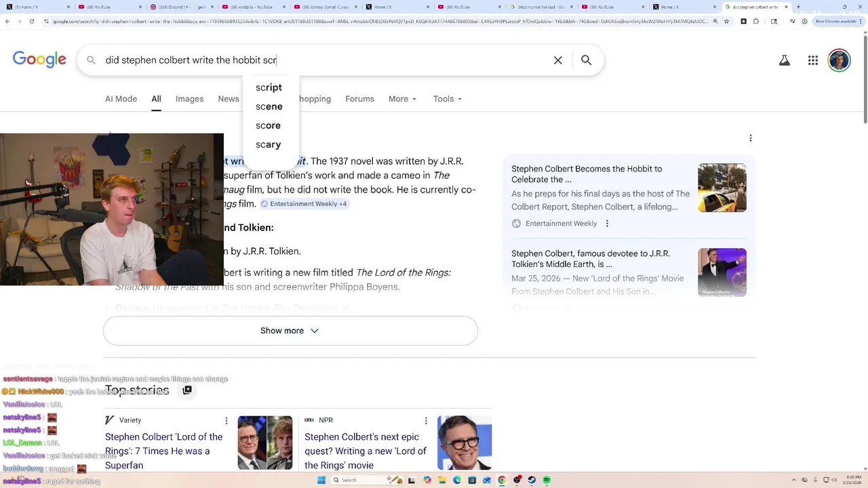Open Microsoft Store from the taskbar
The image size is (868, 488).
click(472, 480)
